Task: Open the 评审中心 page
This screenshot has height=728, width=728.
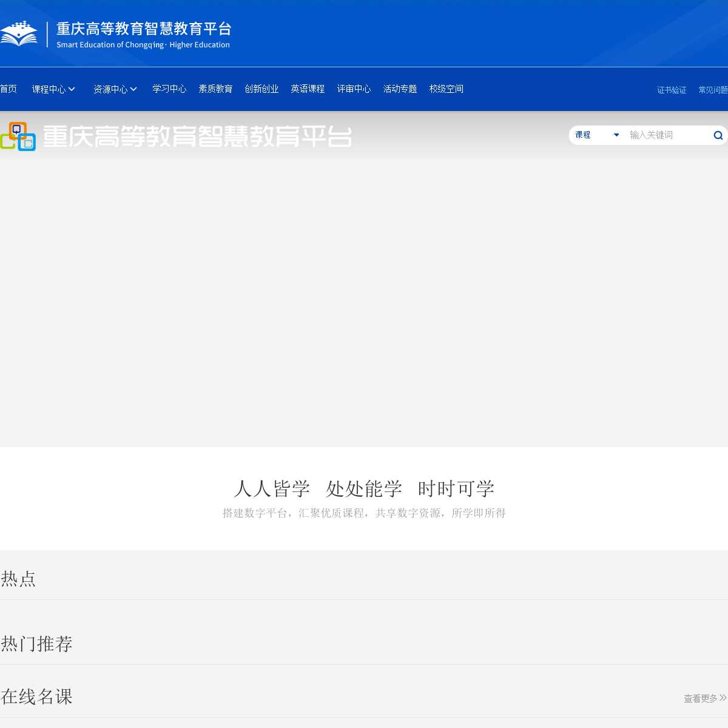Action: coord(354,89)
